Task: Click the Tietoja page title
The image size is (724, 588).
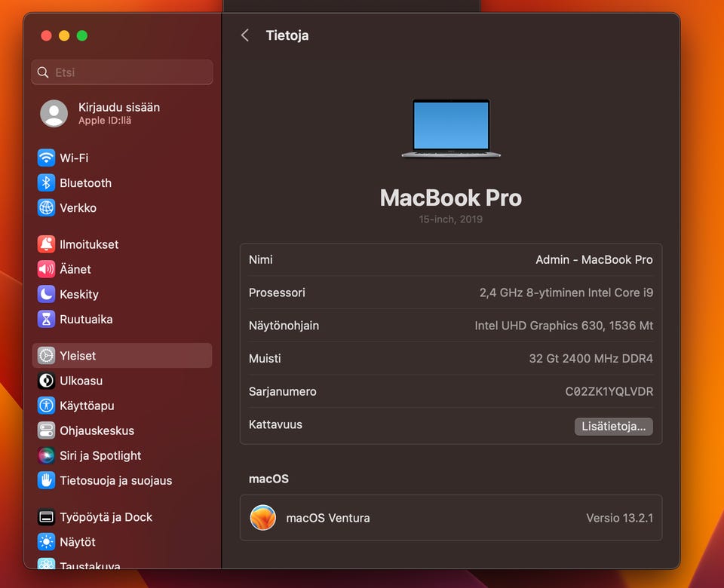Action: tap(287, 35)
